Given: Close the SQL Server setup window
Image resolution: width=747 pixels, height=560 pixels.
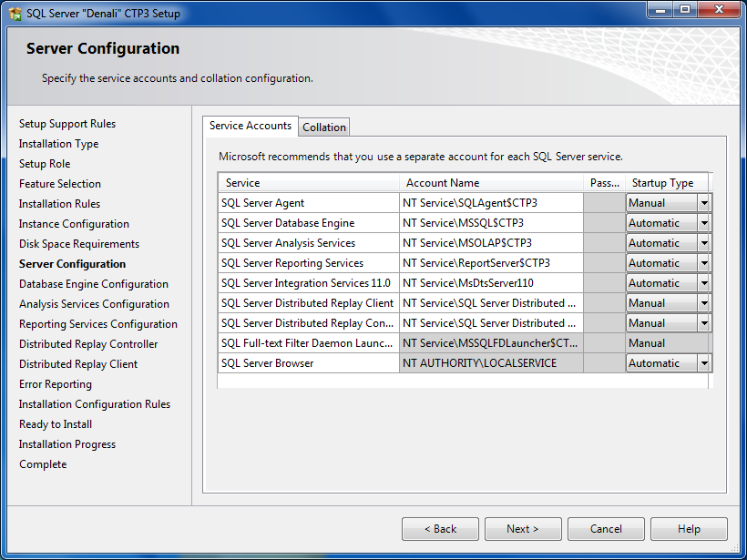Looking at the screenshot, I should pyautogui.click(x=719, y=10).
